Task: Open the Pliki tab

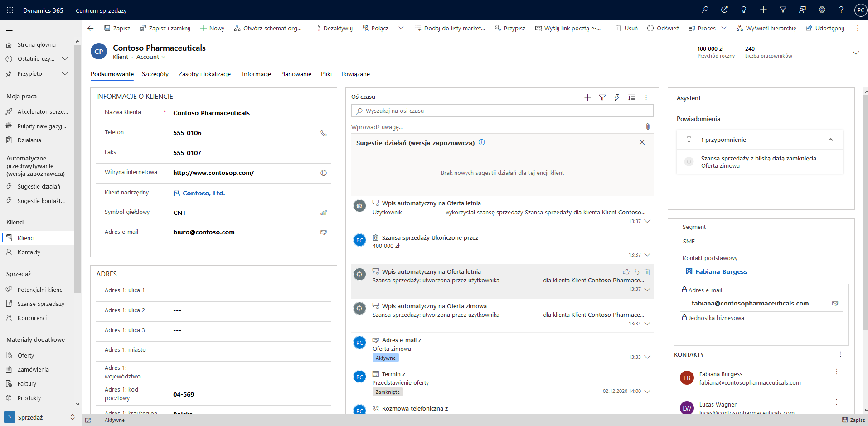Action: pyautogui.click(x=326, y=74)
